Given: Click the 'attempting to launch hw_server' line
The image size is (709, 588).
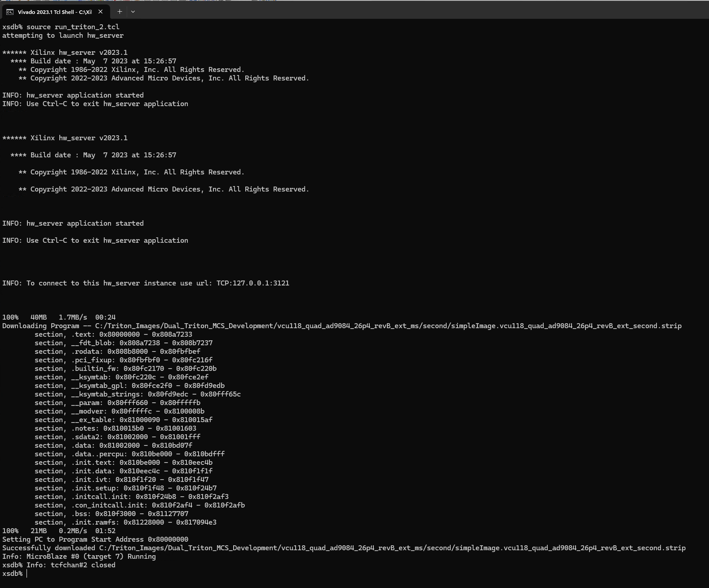Looking at the screenshot, I should click(63, 36).
